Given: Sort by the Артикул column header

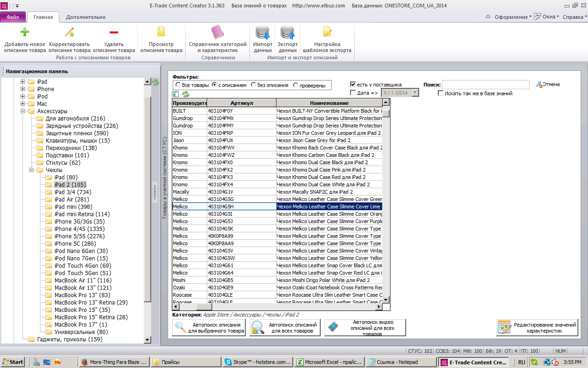Looking at the screenshot, I should click(242, 103).
